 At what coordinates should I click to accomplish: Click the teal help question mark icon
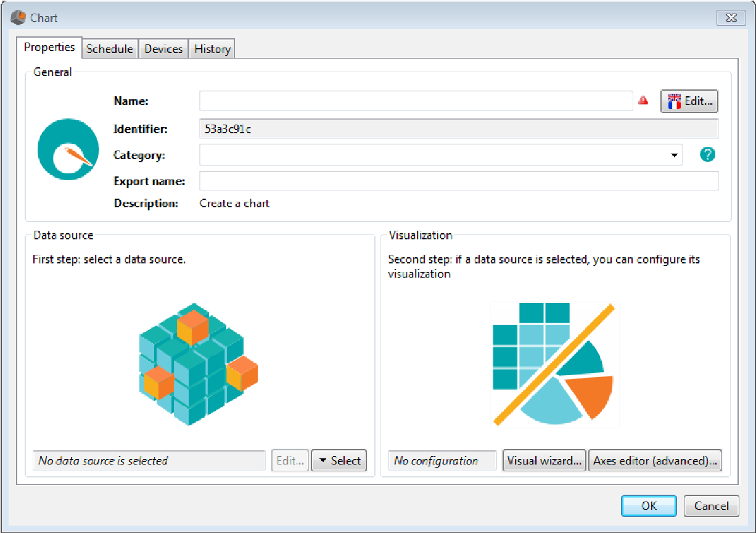tap(708, 155)
